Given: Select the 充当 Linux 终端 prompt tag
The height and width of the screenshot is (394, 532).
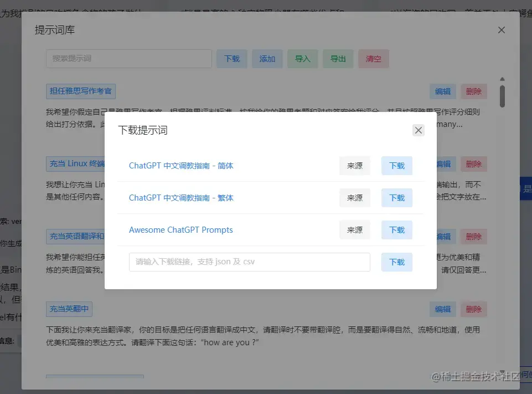Looking at the screenshot, I should click(x=76, y=163).
